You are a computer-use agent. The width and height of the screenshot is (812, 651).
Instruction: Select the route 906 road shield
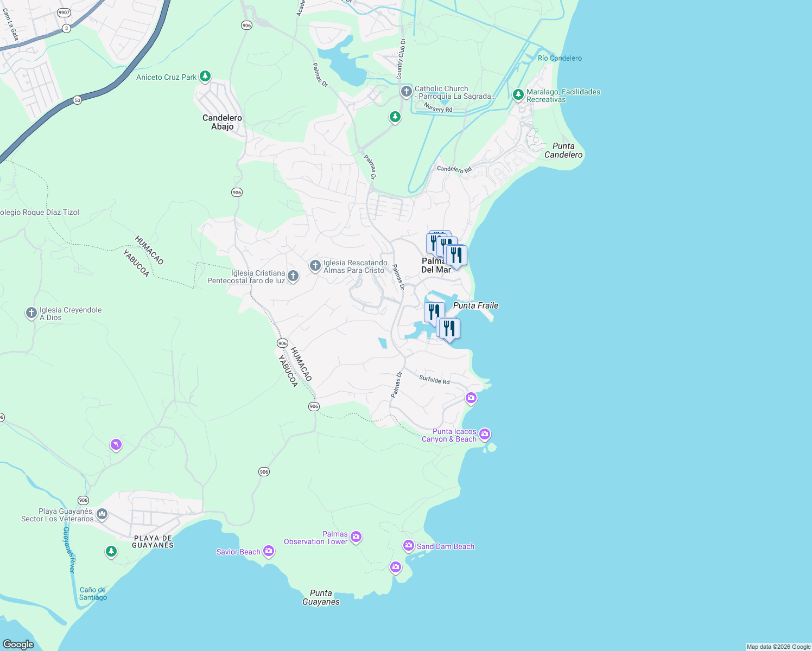pyautogui.click(x=237, y=192)
